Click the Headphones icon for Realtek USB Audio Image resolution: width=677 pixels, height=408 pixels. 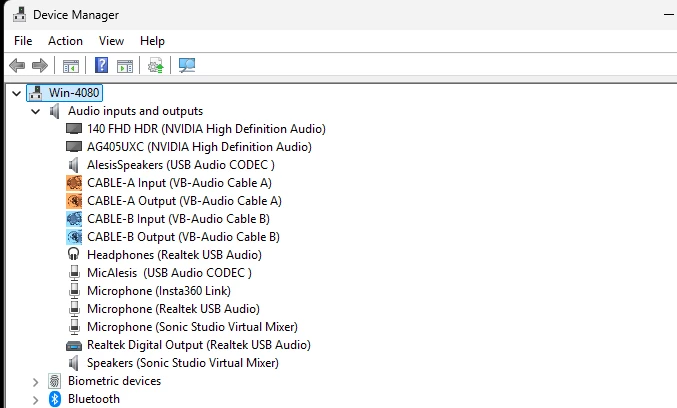(74, 254)
